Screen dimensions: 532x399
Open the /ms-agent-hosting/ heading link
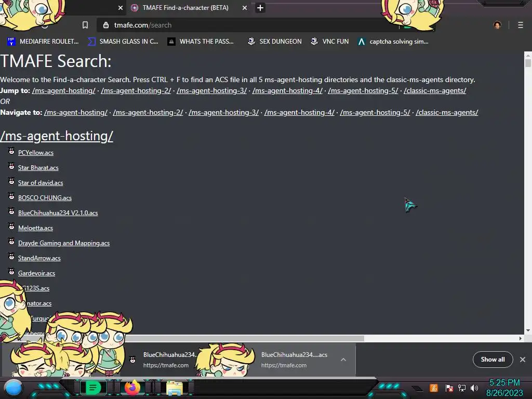coord(57,136)
